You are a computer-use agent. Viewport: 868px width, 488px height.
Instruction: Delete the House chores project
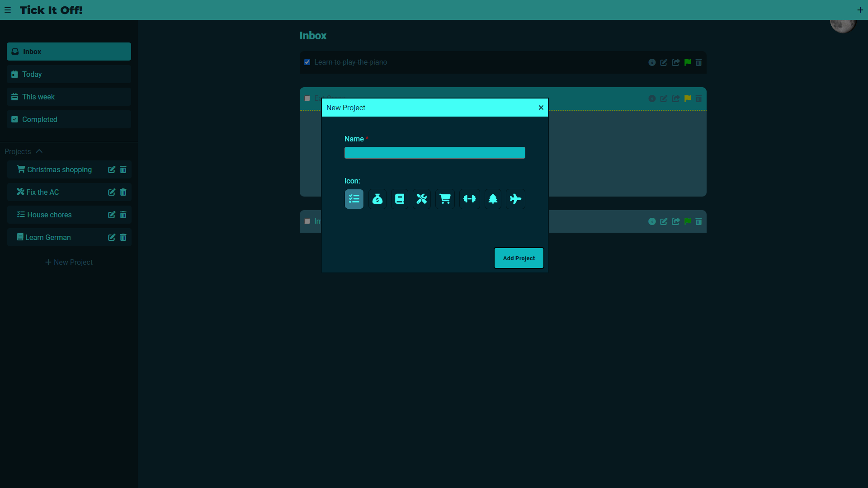pyautogui.click(x=123, y=215)
